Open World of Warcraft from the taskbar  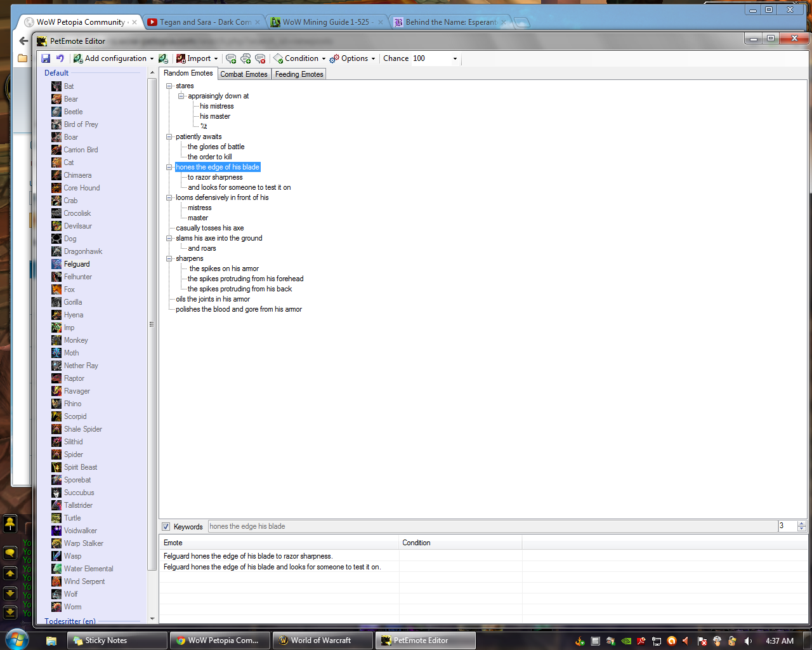tap(323, 640)
